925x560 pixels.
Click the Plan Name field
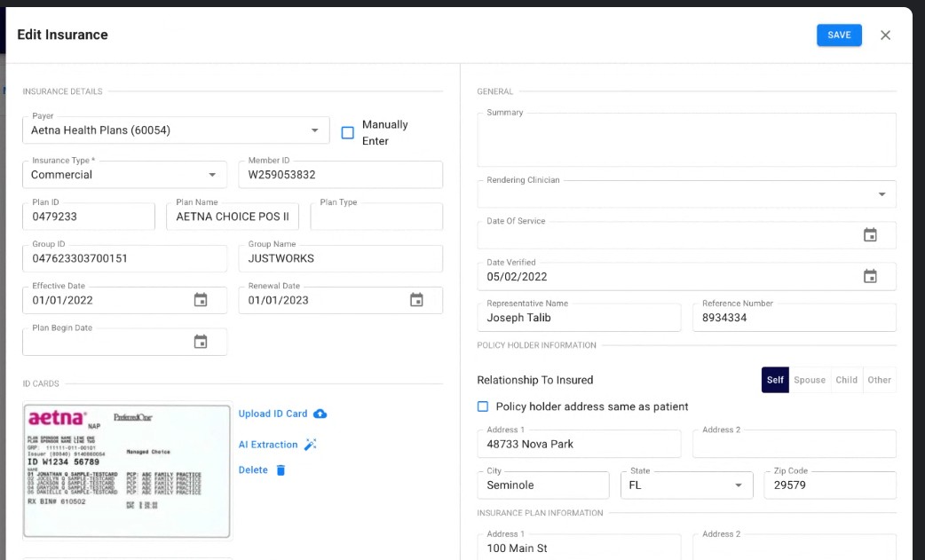(x=233, y=217)
